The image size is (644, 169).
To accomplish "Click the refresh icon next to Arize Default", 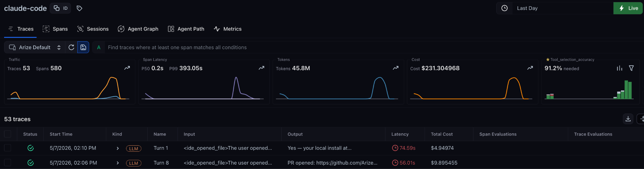I will pyautogui.click(x=71, y=47).
